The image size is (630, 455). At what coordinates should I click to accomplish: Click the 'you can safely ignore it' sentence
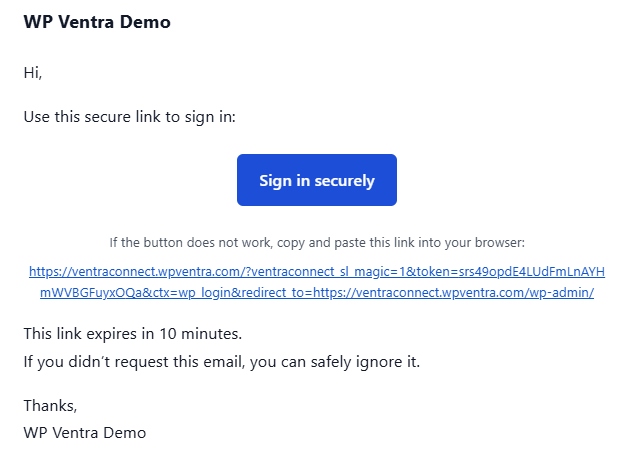click(221, 362)
